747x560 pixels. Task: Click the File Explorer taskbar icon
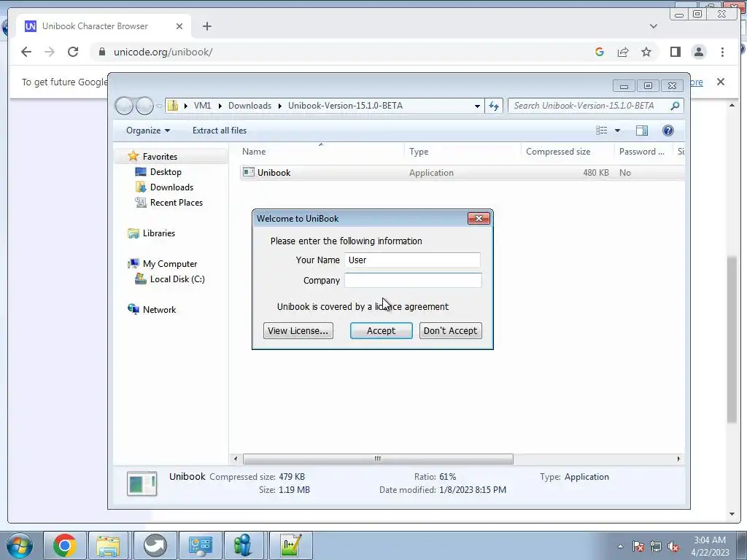pyautogui.click(x=109, y=545)
